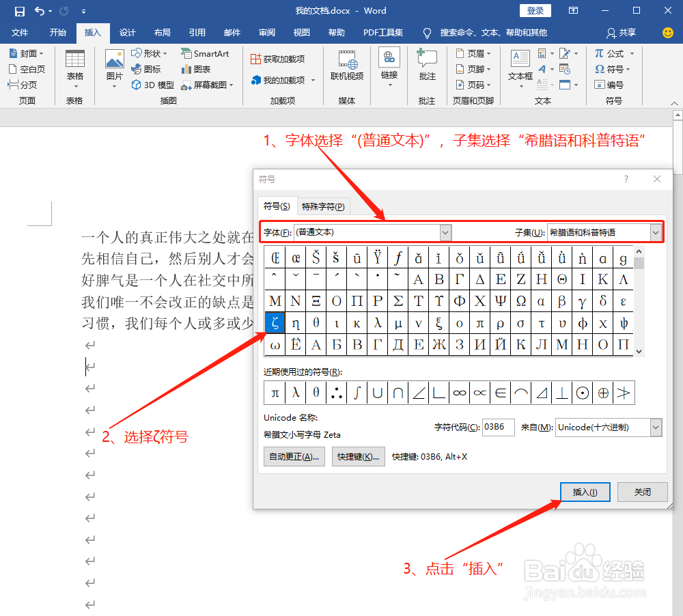Insert a picture with 图片
The image size is (683, 616).
(x=115, y=69)
